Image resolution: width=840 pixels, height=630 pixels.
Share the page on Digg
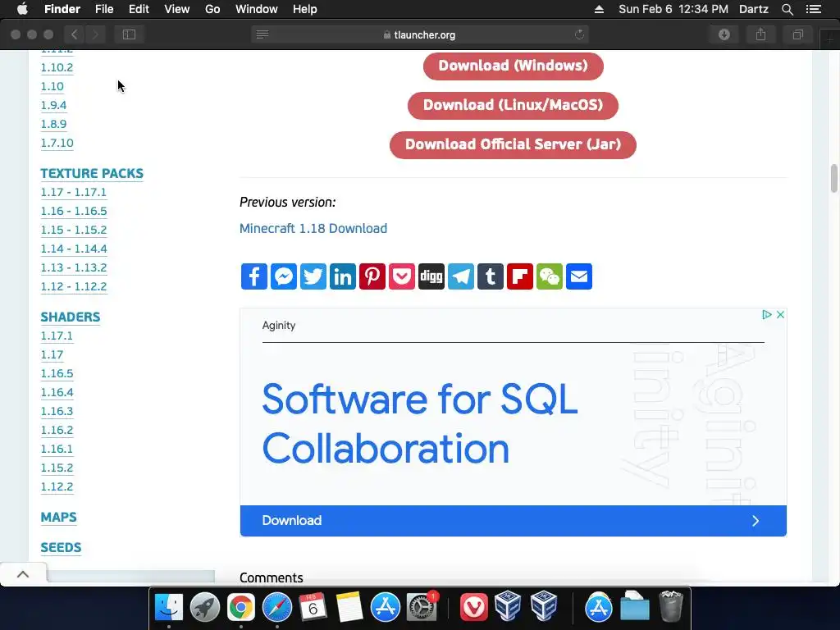click(x=431, y=276)
